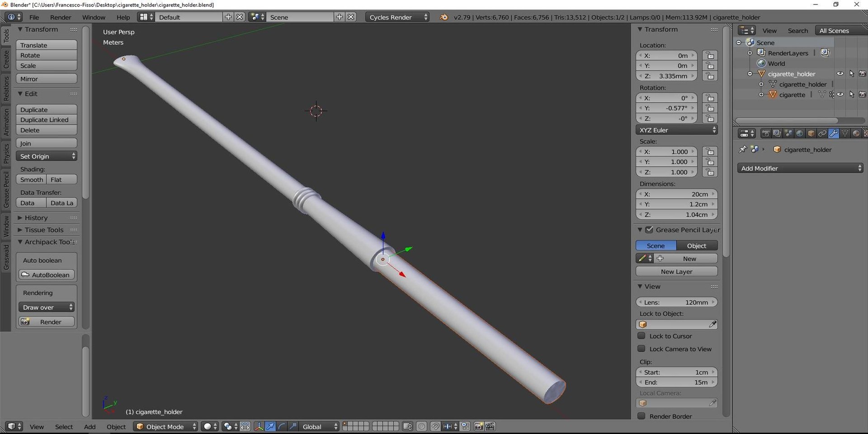Toggle renderability of cigarette camera icon

coord(863,94)
